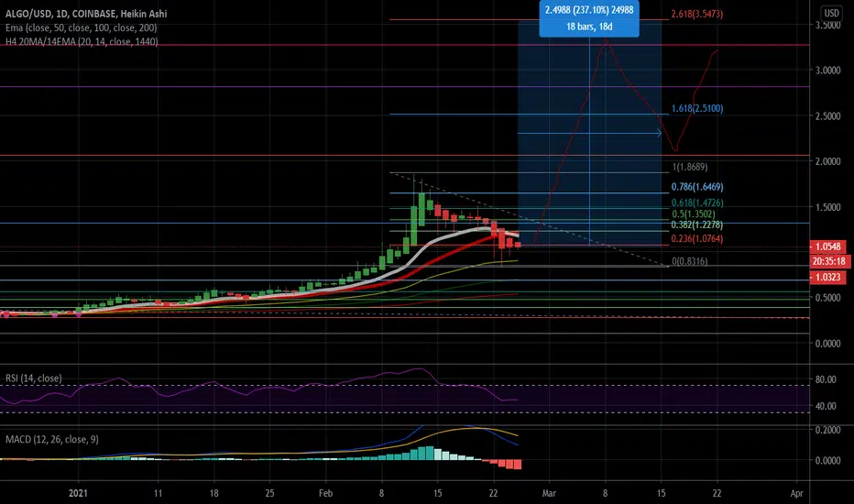Click the 2021 date on time axis

click(x=78, y=493)
